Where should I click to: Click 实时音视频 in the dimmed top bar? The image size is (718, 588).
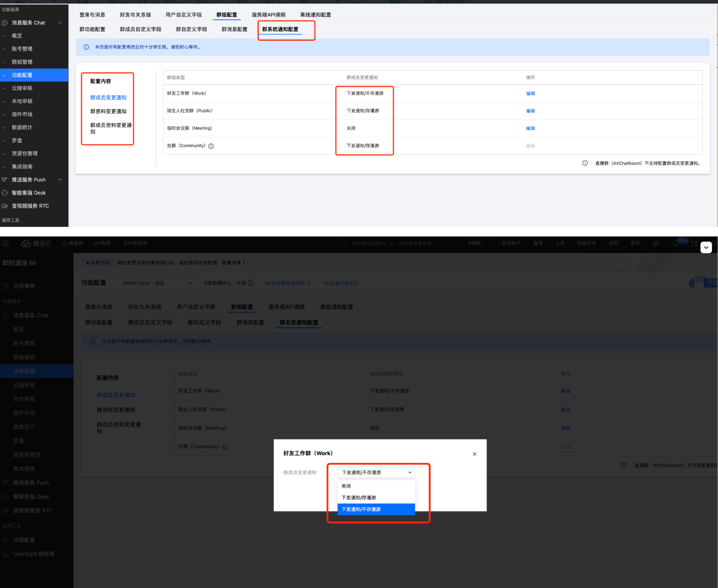pos(135,243)
